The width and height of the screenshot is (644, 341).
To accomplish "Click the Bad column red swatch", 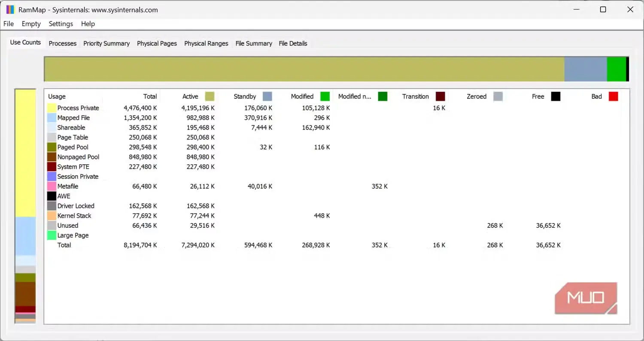I will [x=614, y=97].
